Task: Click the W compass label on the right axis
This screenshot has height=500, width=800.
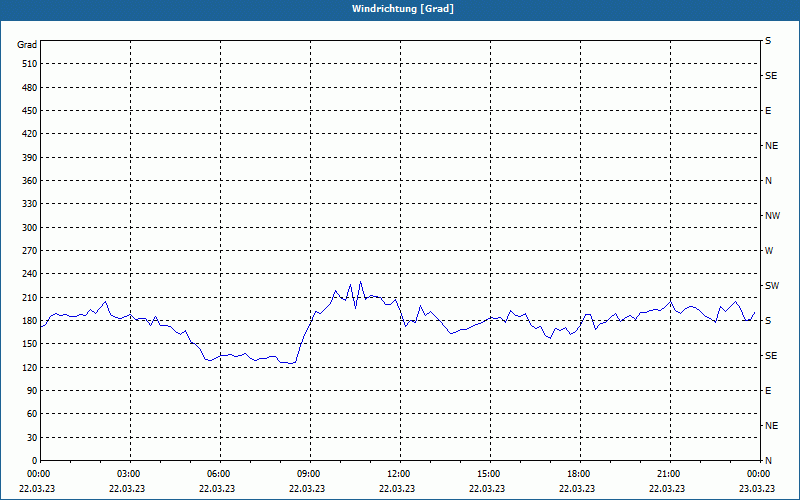Action: coord(769,251)
